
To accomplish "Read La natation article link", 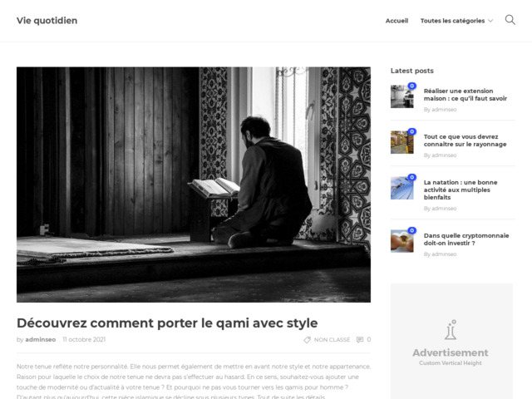I will click(461, 190).
